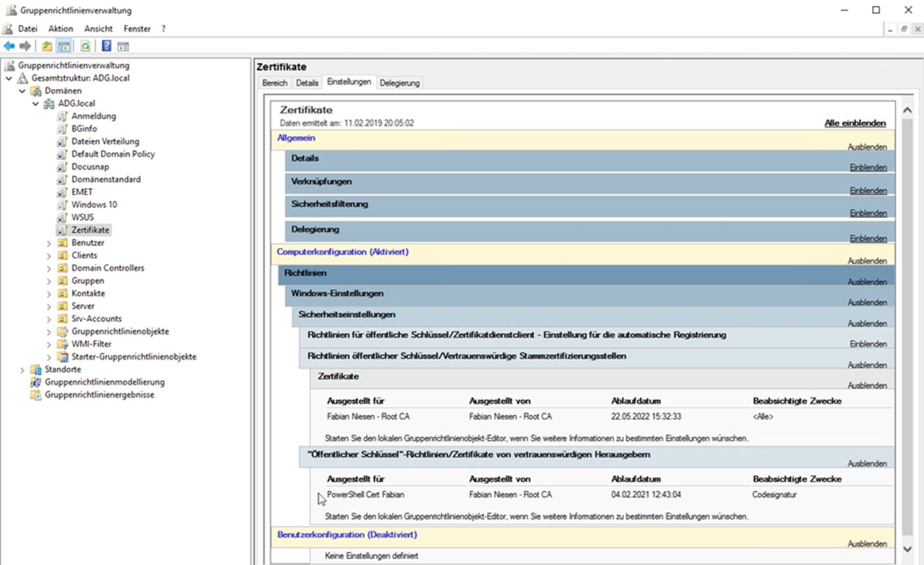Click the Back arrow toolbar icon

point(9,46)
